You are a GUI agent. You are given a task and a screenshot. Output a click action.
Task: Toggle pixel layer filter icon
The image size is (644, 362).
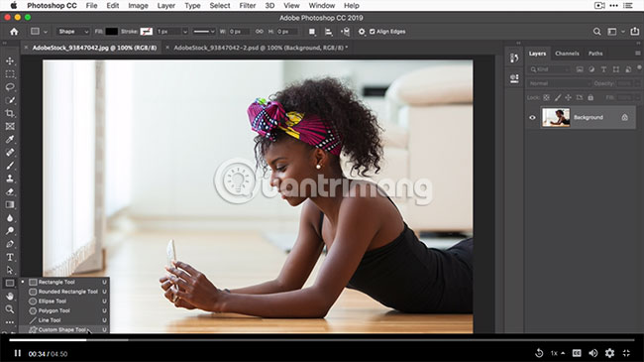580,69
